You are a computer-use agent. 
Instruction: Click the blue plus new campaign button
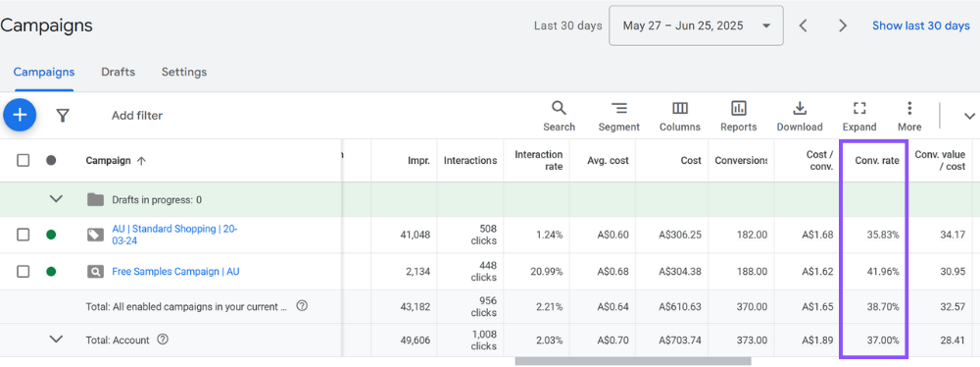click(x=20, y=115)
